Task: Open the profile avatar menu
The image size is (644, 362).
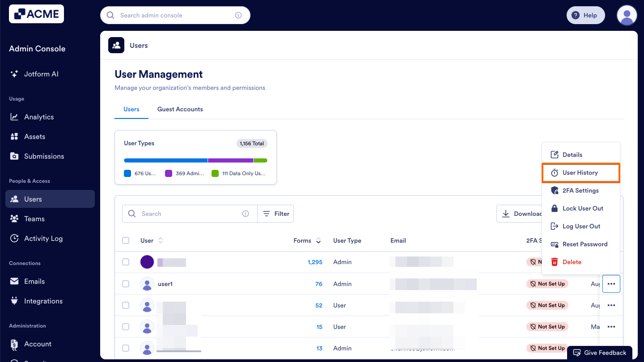Action: click(x=627, y=15)
